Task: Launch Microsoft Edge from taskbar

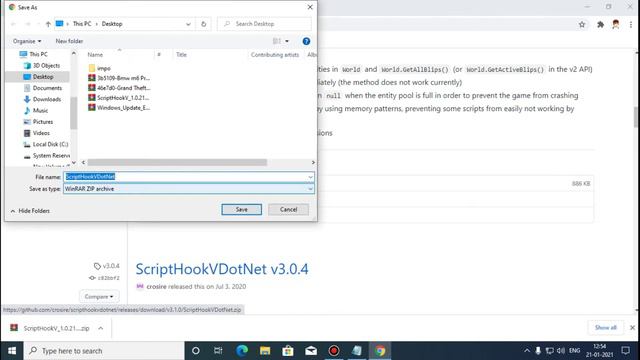Action: 242,351
